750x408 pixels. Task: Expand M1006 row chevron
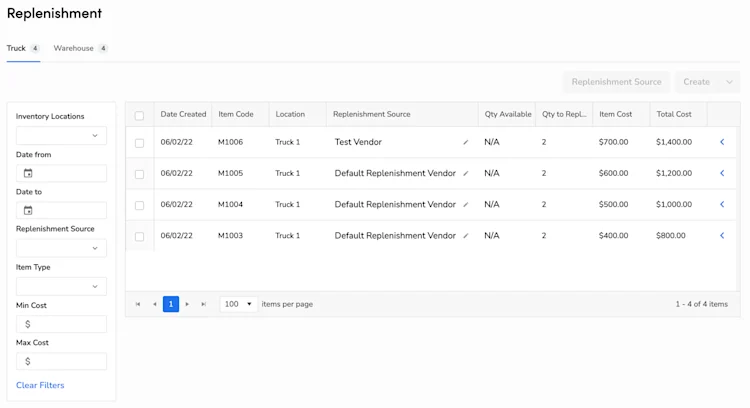(x=722, y=142)
